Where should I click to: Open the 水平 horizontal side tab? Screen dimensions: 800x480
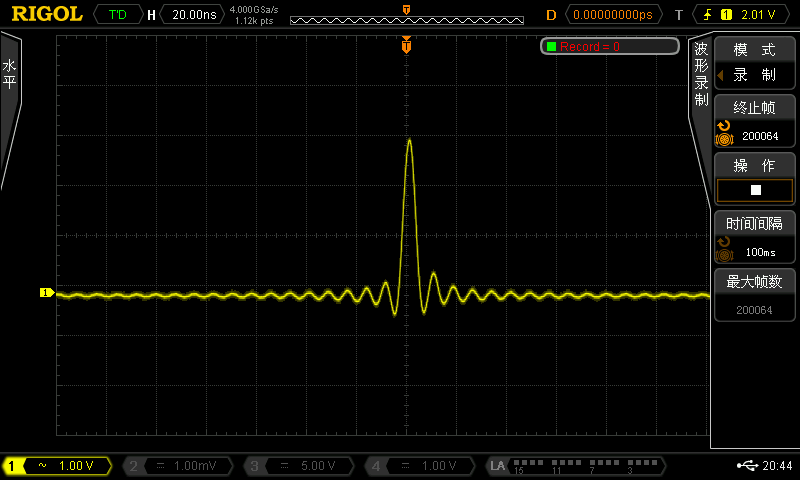point(9,74)
